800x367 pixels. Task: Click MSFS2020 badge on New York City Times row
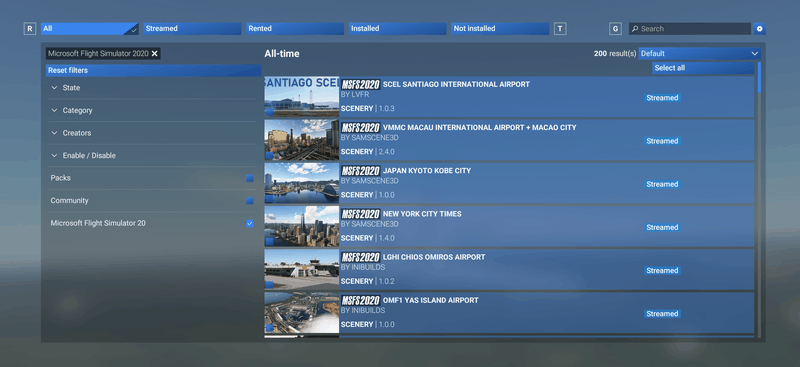(x=361, y=214)
